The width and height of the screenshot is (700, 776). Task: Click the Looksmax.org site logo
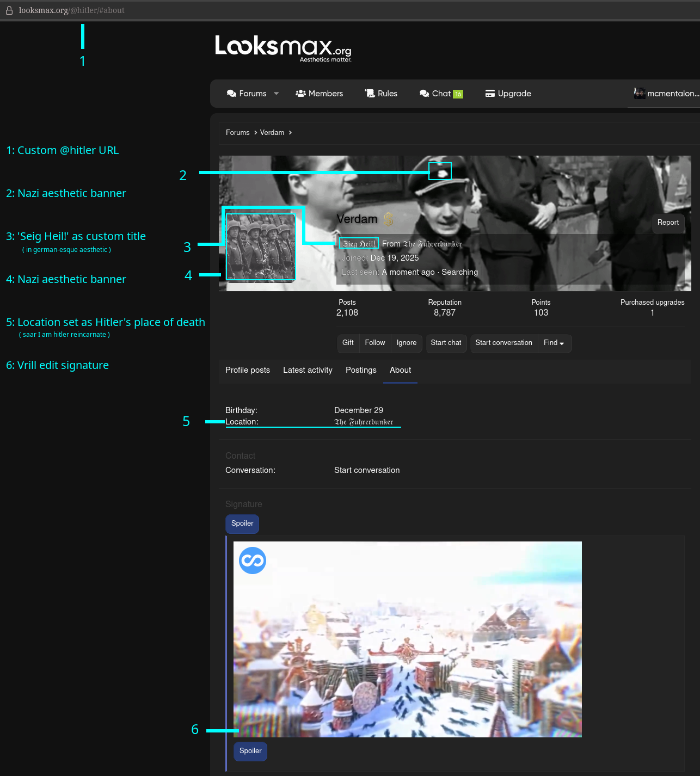coord(283,48)
